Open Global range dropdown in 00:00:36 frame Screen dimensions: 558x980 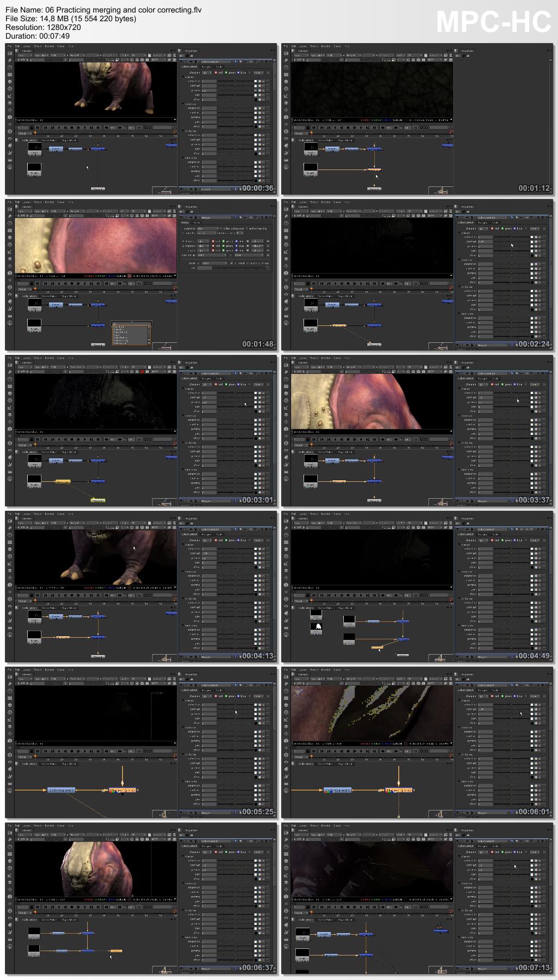tap(24, 133)
